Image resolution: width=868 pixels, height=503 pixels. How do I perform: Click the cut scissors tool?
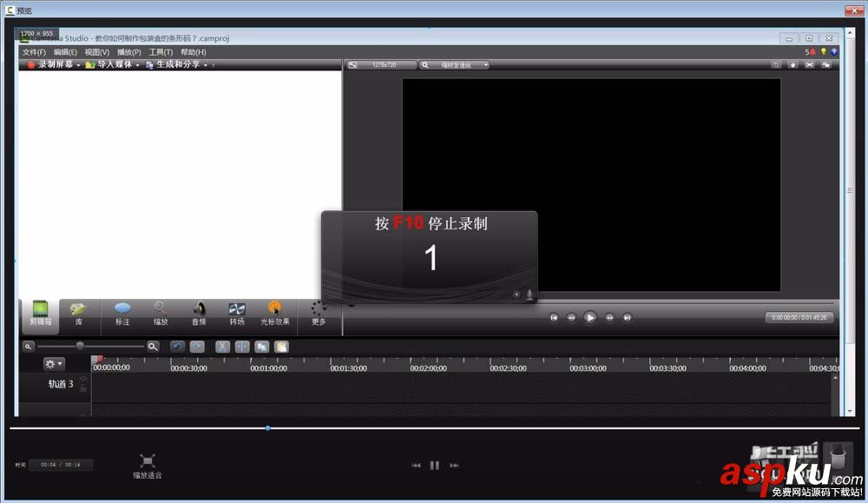[x=222, y=347]
